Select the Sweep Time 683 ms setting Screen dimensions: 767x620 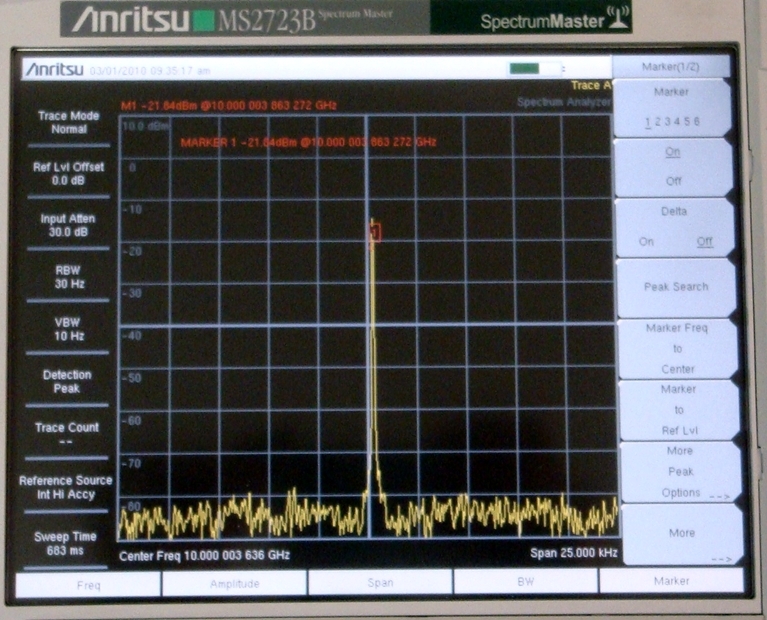(66, 543)
